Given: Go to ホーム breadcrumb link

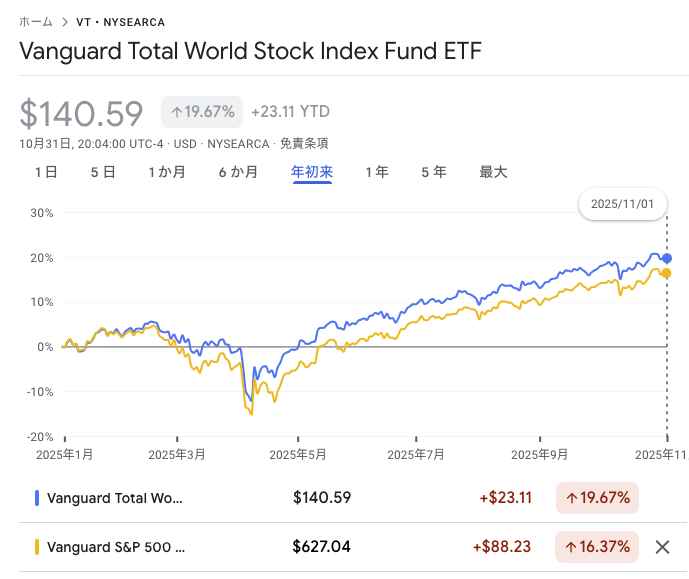Looking at the screenshot, I should (x=37, y=22).
